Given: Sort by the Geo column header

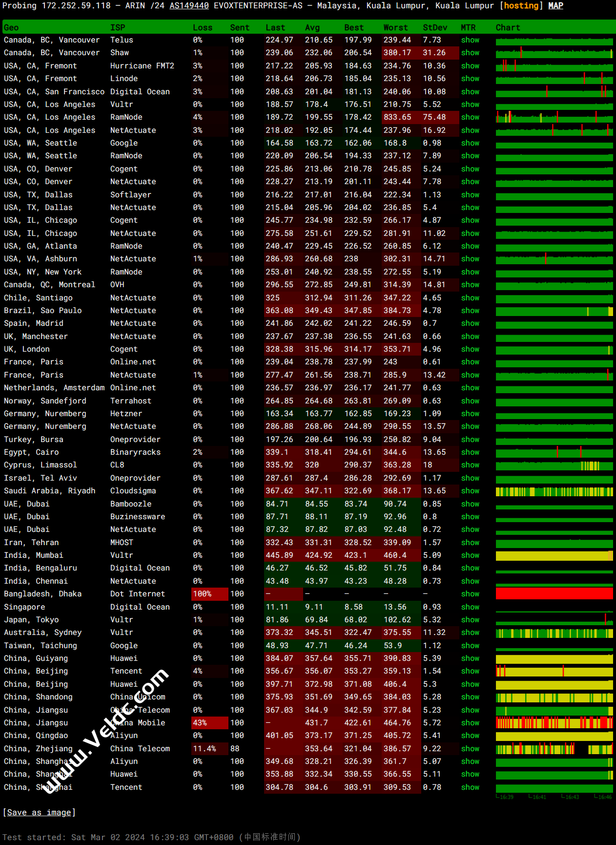Looking at the screenshot, I should coord(11,28).
